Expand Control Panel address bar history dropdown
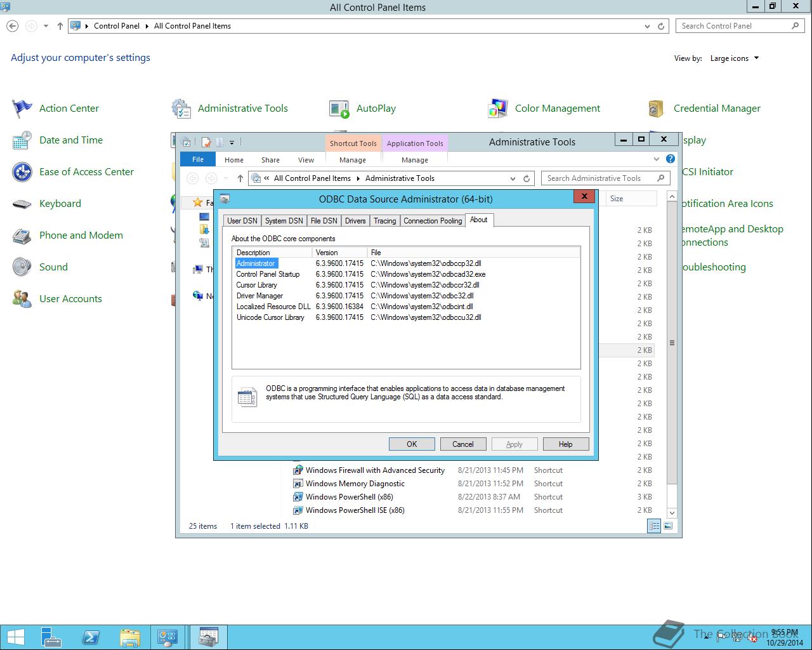Image resolution: width=812 pixels, height=650 pixels. coord(647,26)
